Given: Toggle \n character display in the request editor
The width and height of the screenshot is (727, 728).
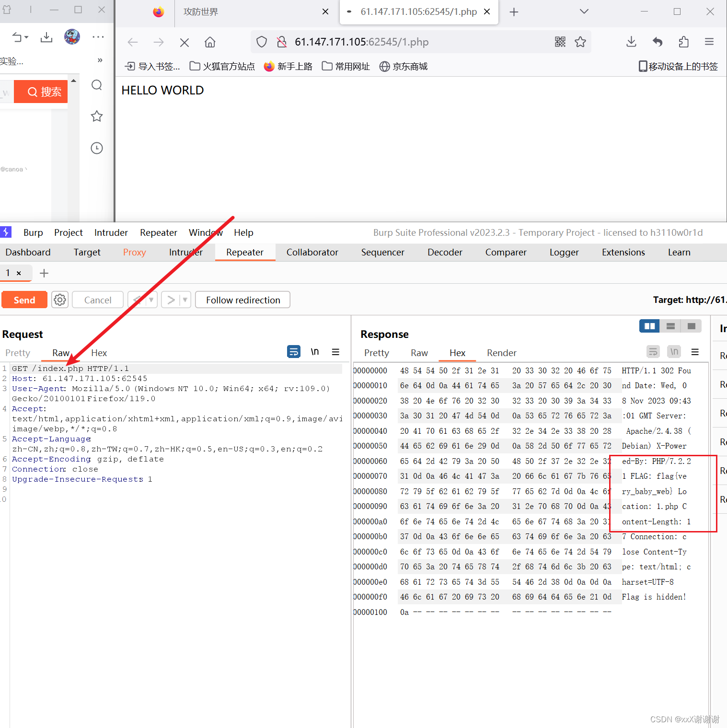Looking at the screenshot, I should coord(315,351).
